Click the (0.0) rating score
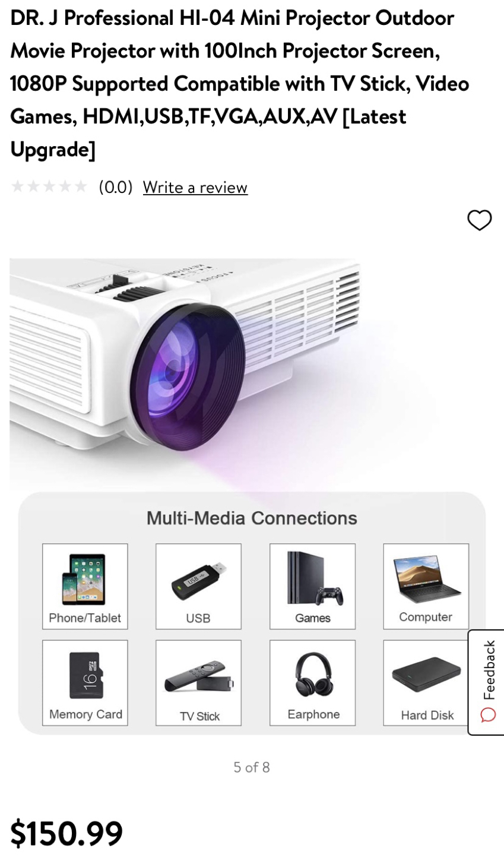This screenshot has width=504, height=855. [116, 187]
